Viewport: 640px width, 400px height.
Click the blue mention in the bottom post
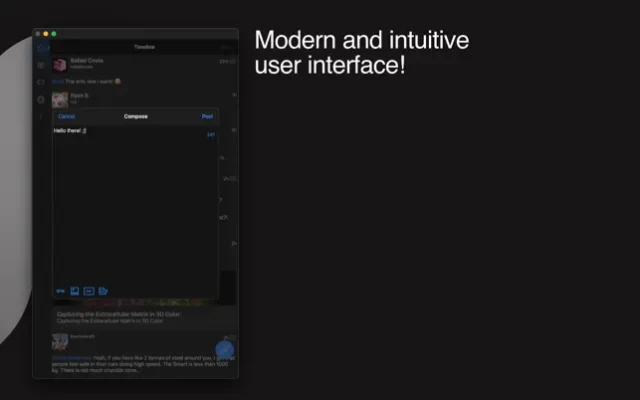(x=72, y=355)
